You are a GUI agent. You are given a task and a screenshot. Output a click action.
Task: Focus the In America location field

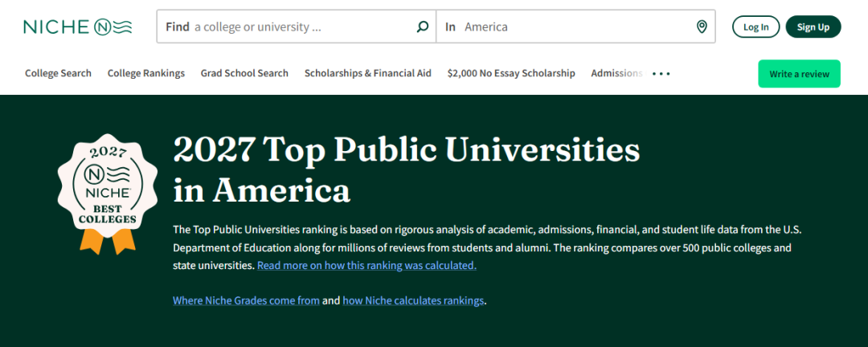(x=575, y=27)
